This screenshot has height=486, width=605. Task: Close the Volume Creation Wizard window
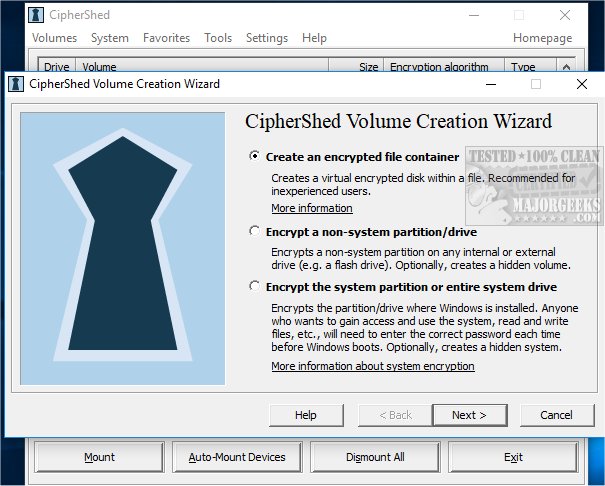[581, 85]
